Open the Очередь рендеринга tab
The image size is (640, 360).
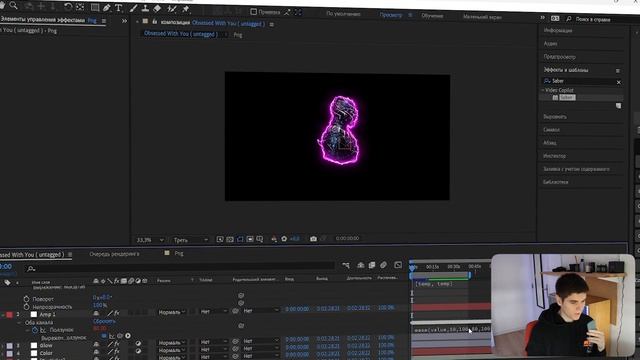click(x=114, y=254)
